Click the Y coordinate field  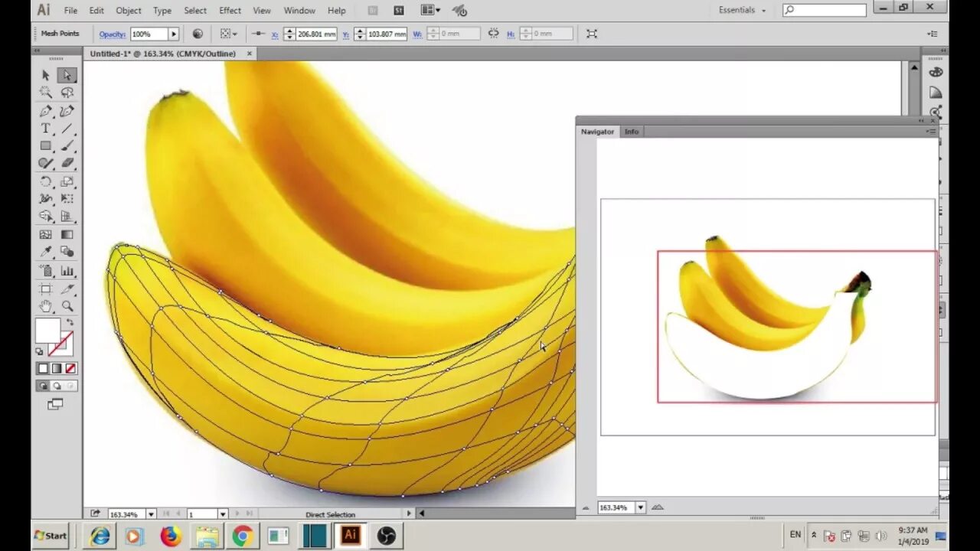click(387, 34)
